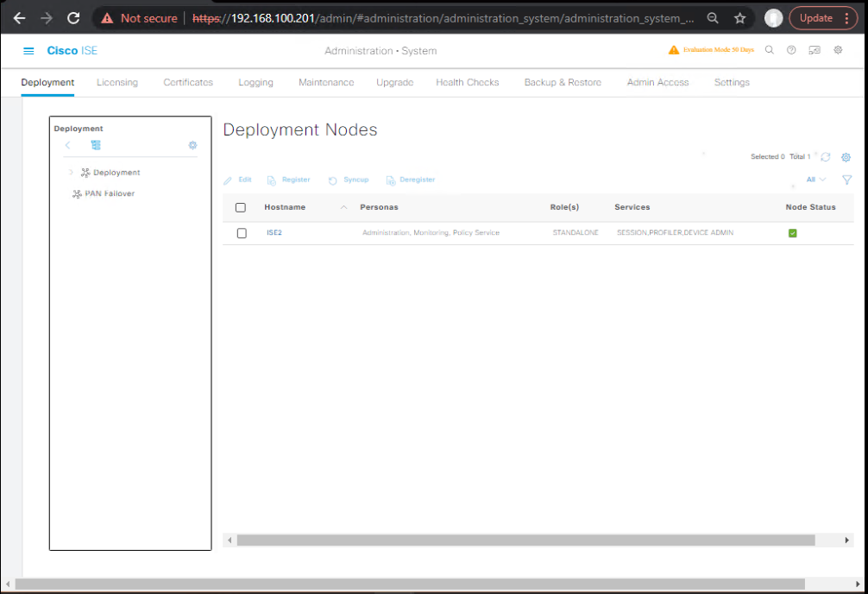
Task: Click the table filter funnel icon
Action: (847, 180)
